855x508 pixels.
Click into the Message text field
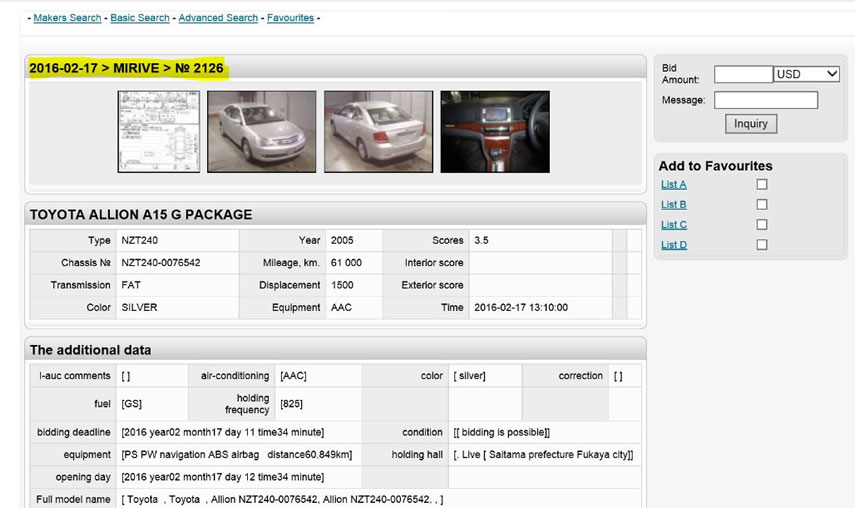click(x=765, y=100)
